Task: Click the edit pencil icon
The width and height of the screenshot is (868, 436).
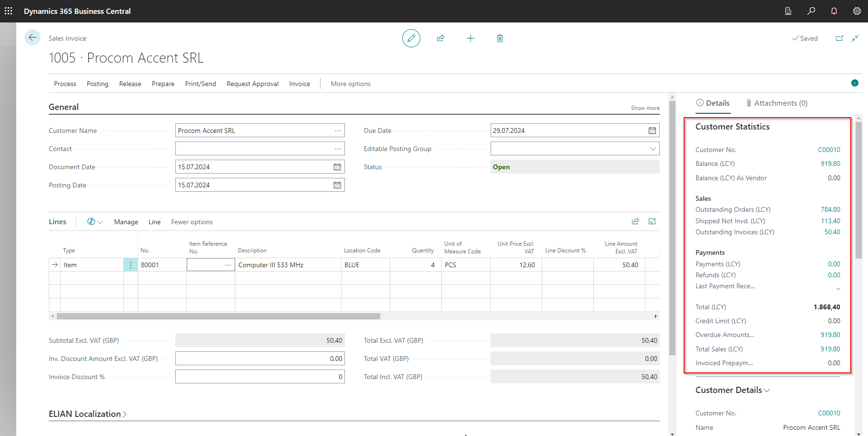Action: click(411, 38)
